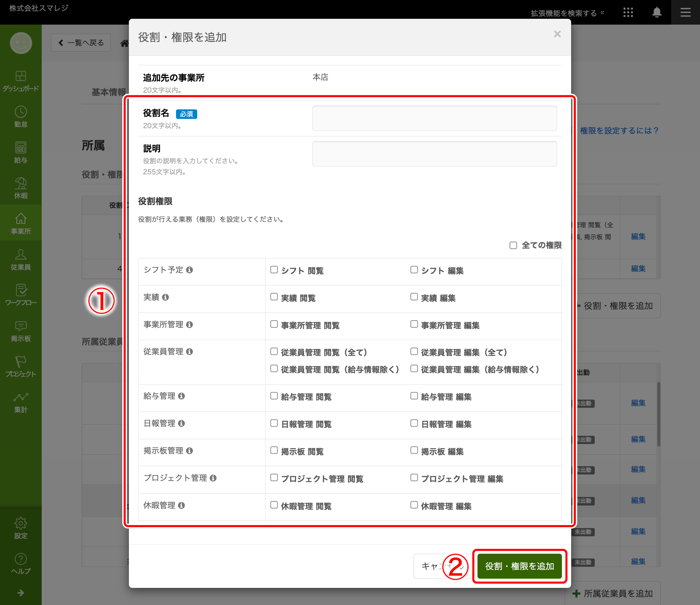Check the 全ての権限 checkbox
The height and width of the screenshot is (605, 700).
coord(513,245)
